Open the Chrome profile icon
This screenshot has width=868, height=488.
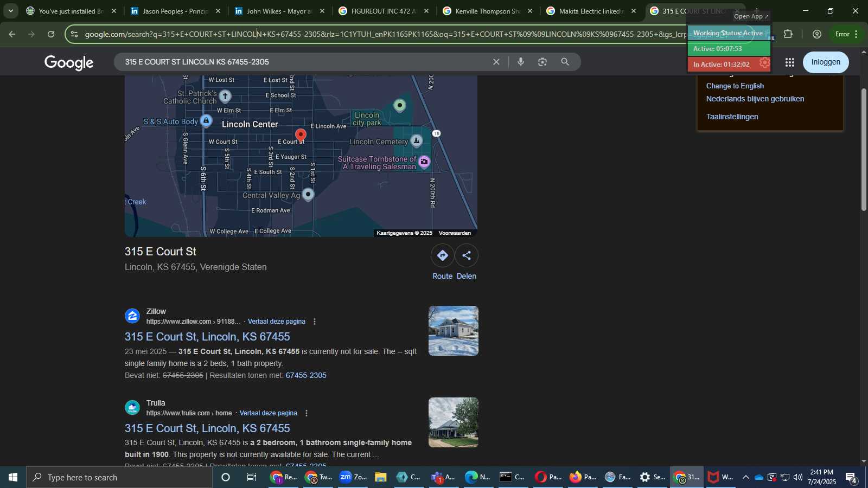point(817,34)
